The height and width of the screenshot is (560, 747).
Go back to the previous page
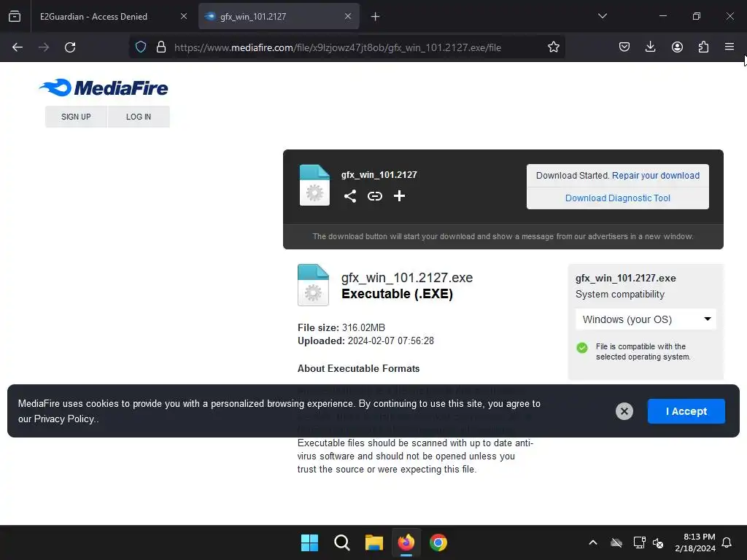point(18,47)
